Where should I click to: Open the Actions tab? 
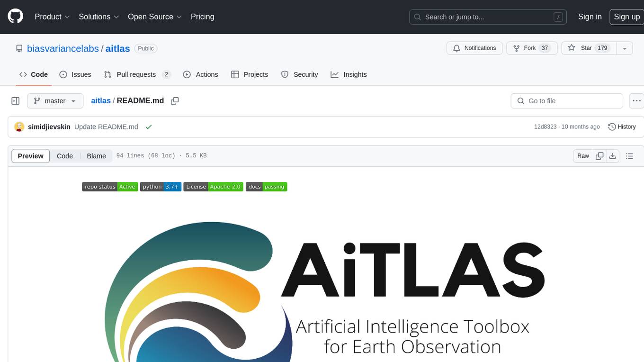[200, 74]
